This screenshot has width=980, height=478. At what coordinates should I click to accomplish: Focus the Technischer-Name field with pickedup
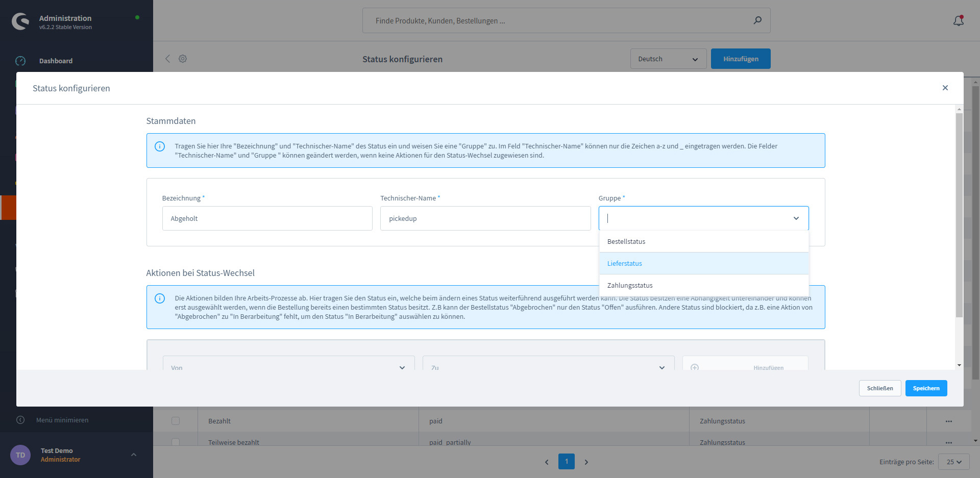485,218
